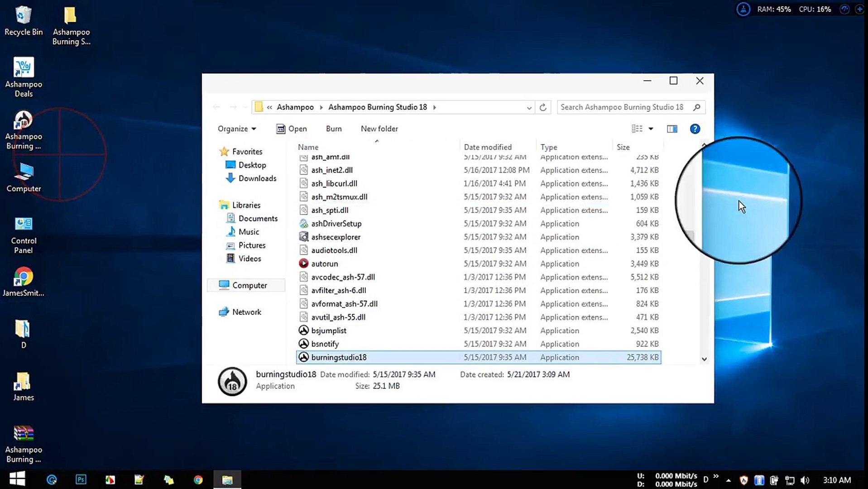Image resolution: width=868 pixels, height=489 pixels.
Task: Select the autorun application file
Action: pos(324,264)
